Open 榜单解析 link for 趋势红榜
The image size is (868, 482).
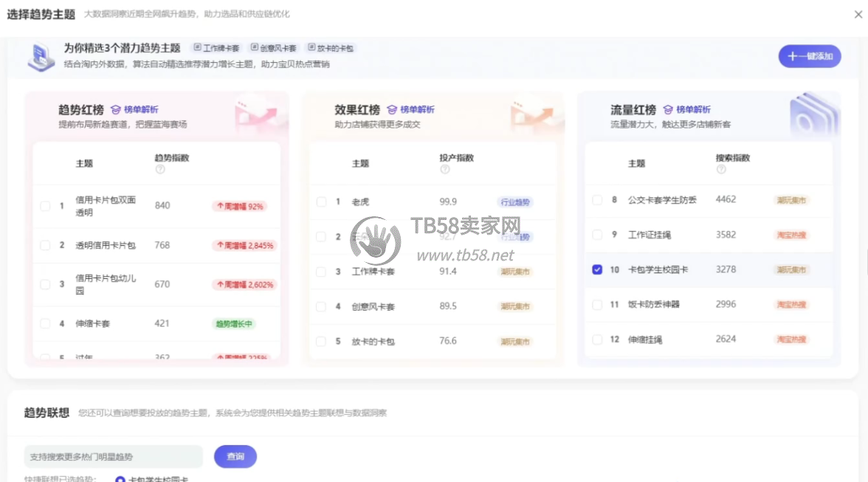pos(134,109)
